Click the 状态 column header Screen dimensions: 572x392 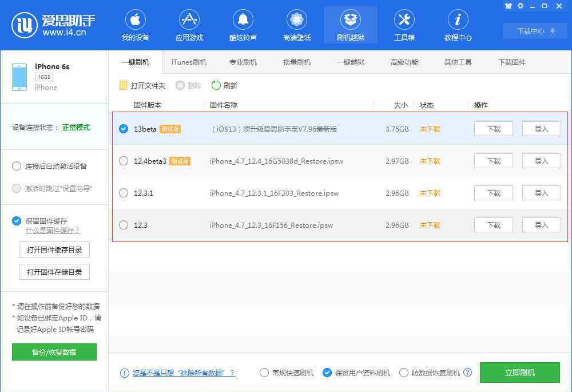click(427, 105)
